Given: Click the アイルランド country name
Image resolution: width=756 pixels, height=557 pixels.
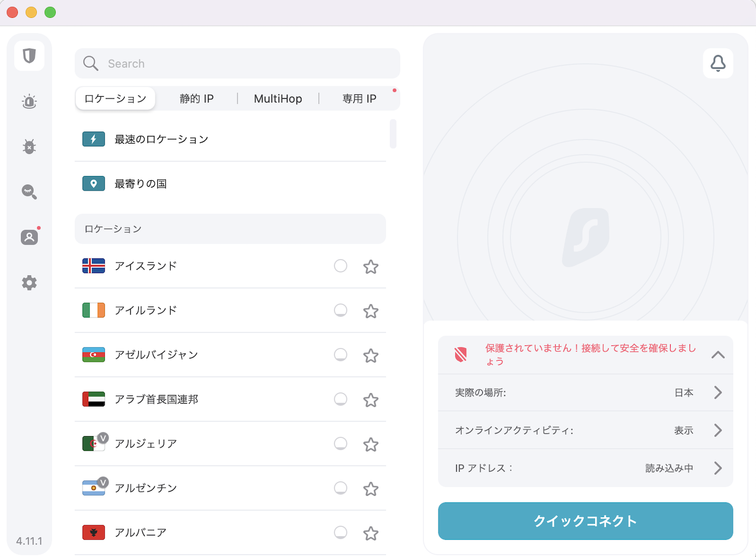Looking at the screenshot, I should (x=146, y=310).
